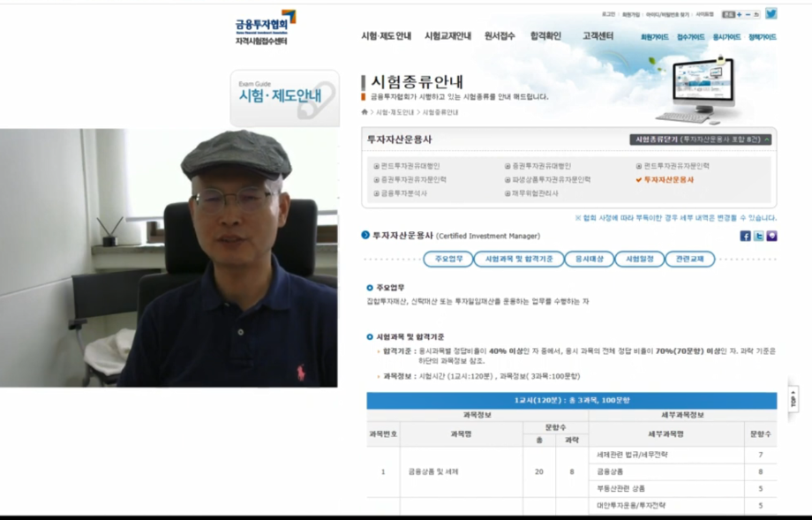The image size is (812, 520).
Task: Open Twitter from the top-right corner icon
Action: [771, 13]
